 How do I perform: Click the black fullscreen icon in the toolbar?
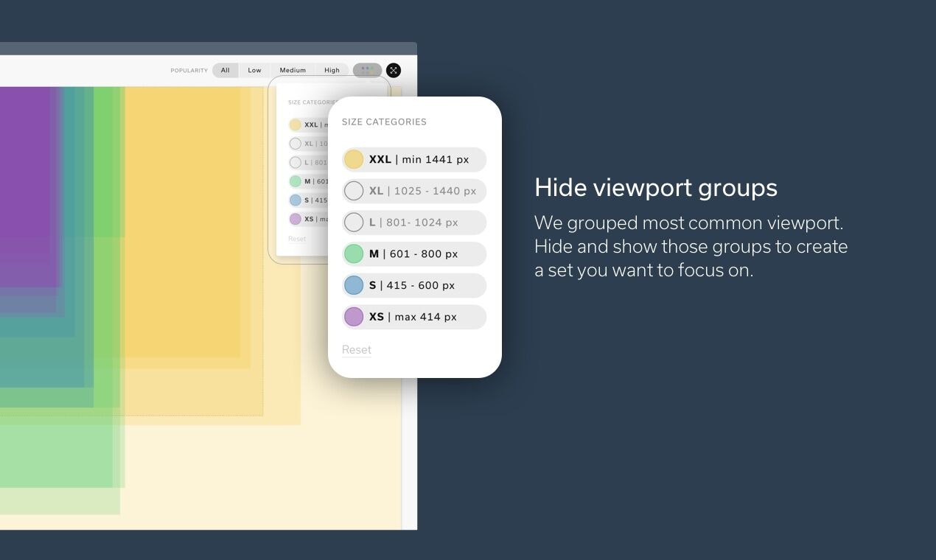[394, 70]
